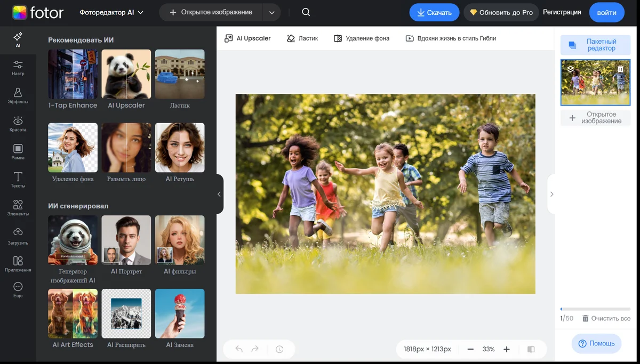Click Очистить все to clear images
The height and width of the screenshot is (364, 640).
pyautogui.click(x=606, y=318)
